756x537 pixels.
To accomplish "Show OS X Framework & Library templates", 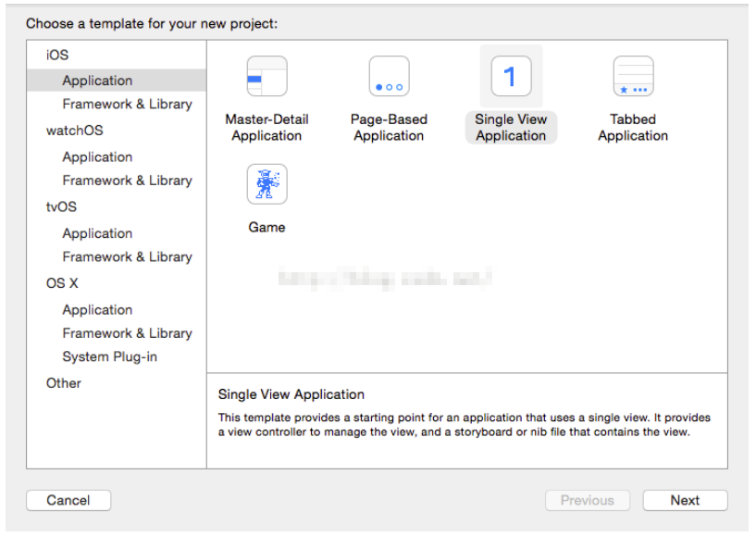I will [x=127, y=333].
